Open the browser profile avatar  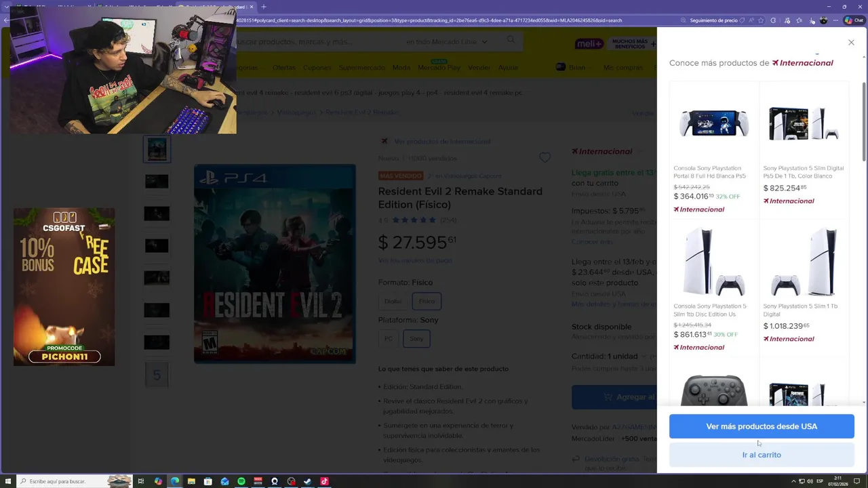[x=824, y=20]
